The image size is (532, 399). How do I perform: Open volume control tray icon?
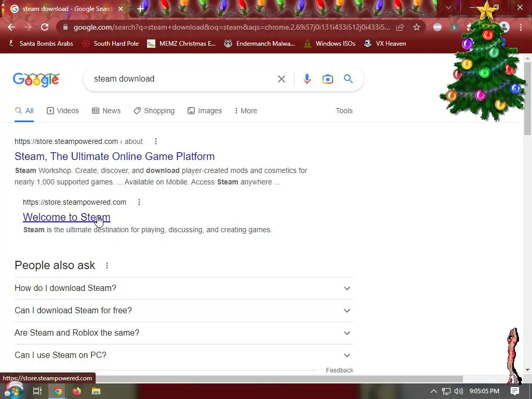point(458,391)
